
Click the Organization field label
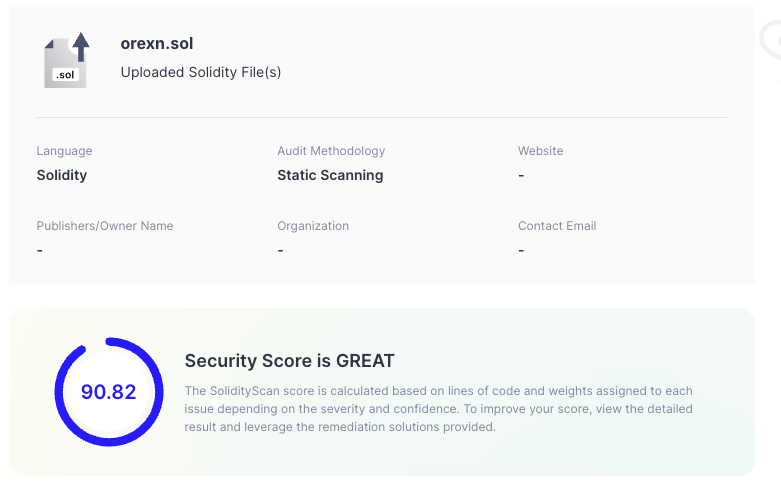[313, 226]
